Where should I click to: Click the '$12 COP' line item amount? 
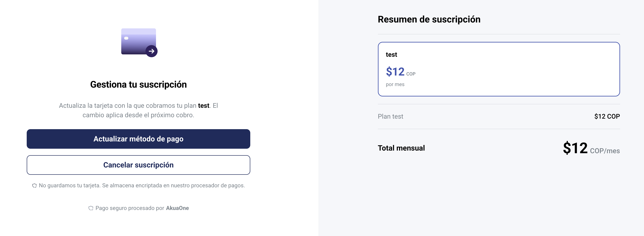607,116
